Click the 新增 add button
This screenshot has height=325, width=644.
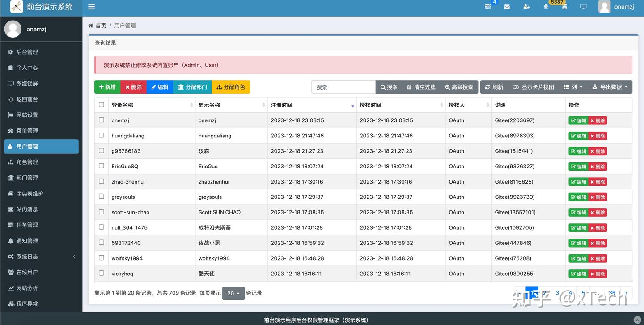pyautogui.click(x=107, y=87)
